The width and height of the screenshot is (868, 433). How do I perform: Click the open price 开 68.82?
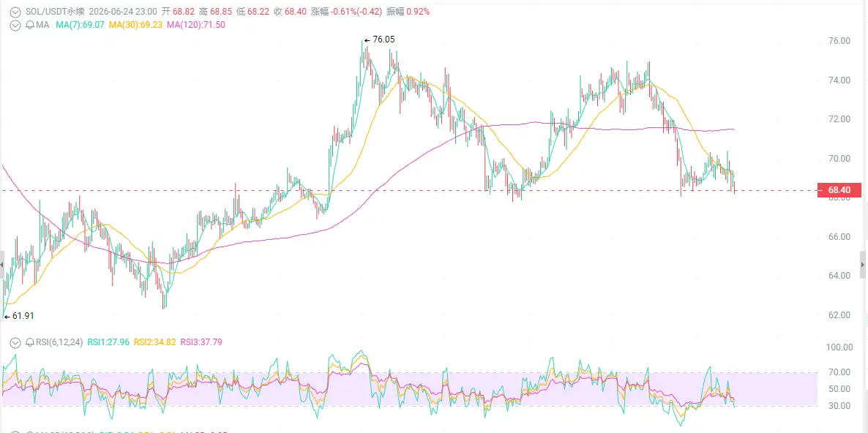[179, 11]
